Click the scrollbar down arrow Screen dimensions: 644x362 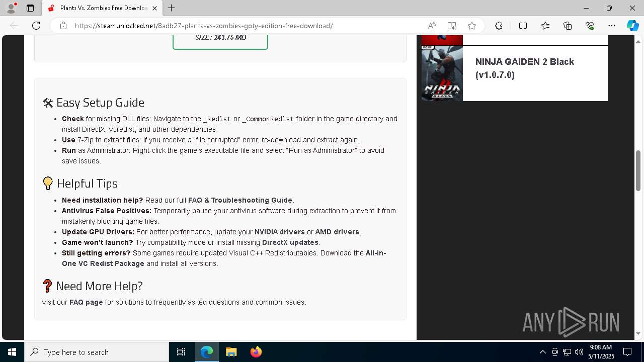pos(638,333)
